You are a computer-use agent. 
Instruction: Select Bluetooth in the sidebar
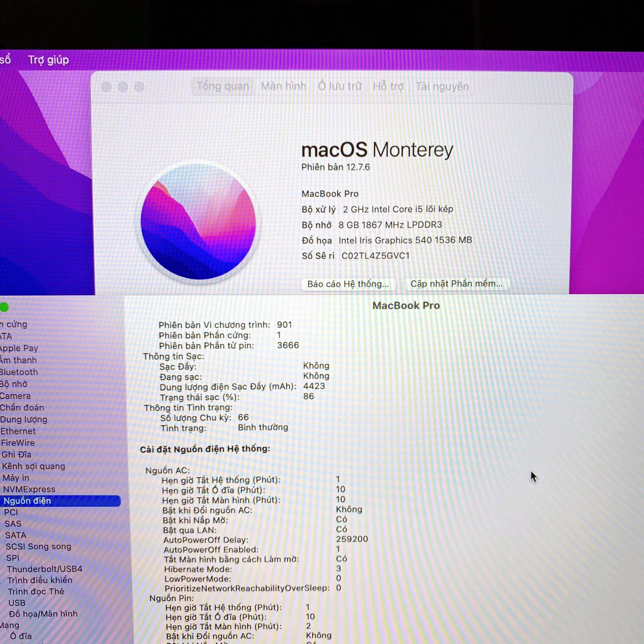(x=19, y=372)
